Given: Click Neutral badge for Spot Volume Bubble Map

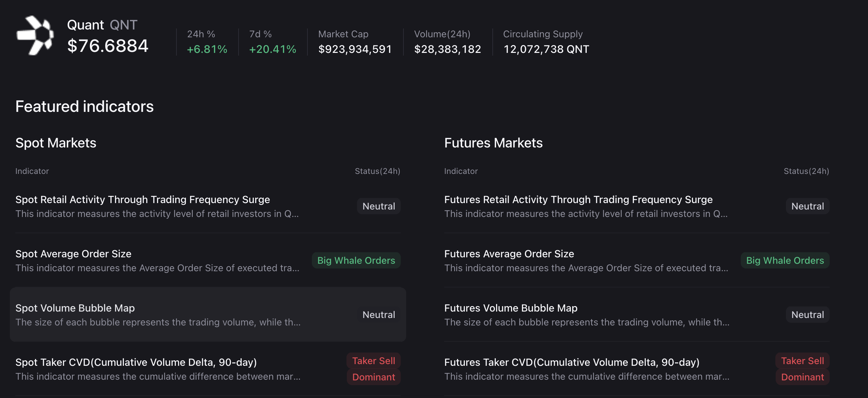Looking at the screenshot, I should [x=379, y=315].
